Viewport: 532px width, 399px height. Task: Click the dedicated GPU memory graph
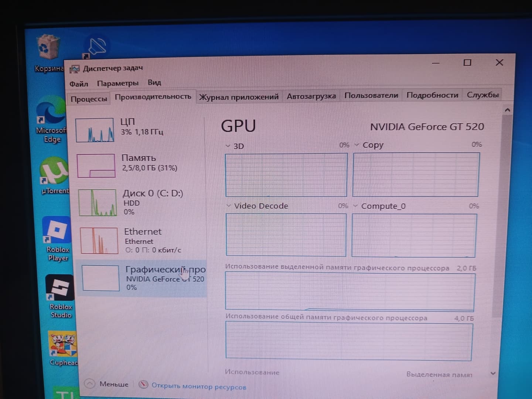(x=350, y=291)
